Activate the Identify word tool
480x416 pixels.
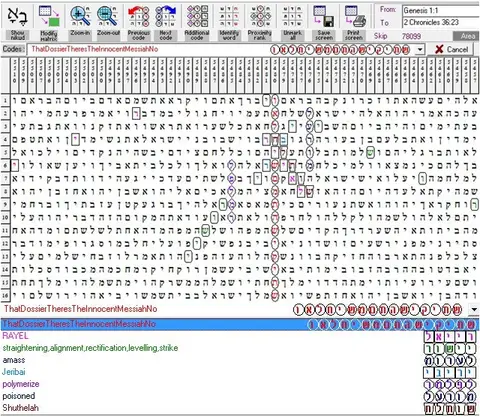pos(229,16)
